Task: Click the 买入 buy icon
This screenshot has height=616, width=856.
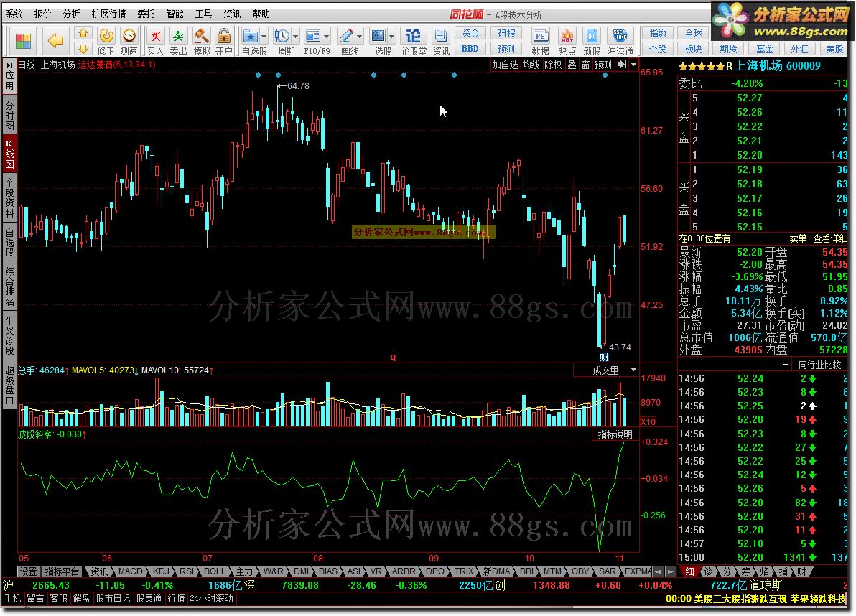Action: (x=156, y=42)
